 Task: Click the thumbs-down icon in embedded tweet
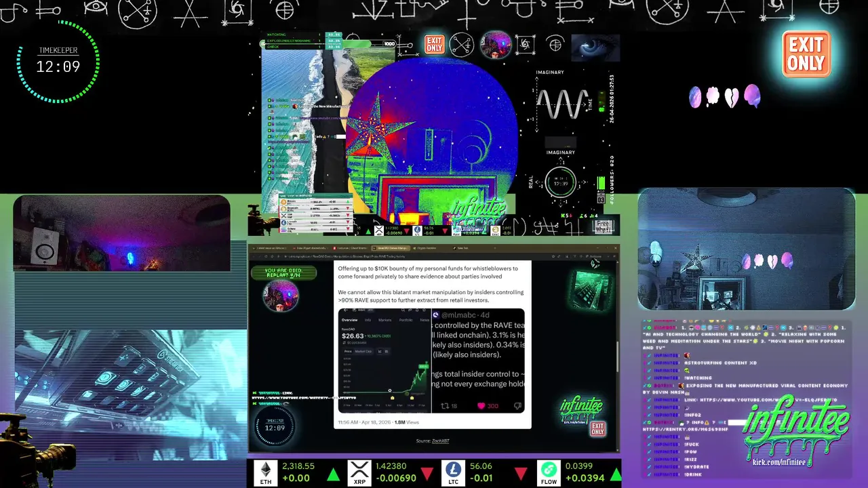pos(517,406)
